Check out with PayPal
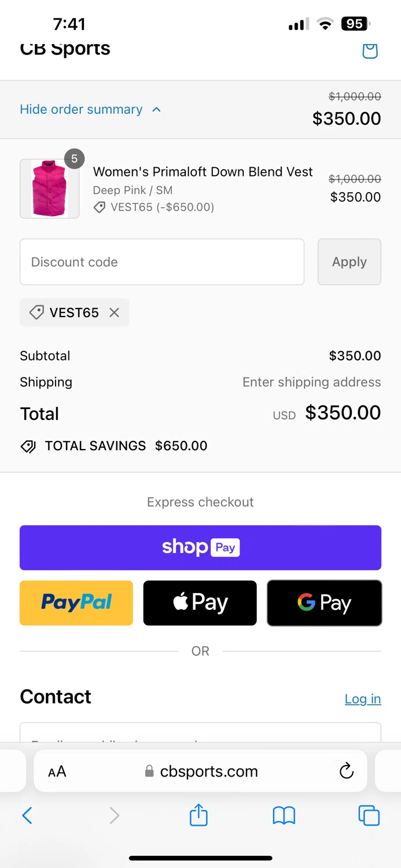401x868 pixels. [x=76, y=603]
